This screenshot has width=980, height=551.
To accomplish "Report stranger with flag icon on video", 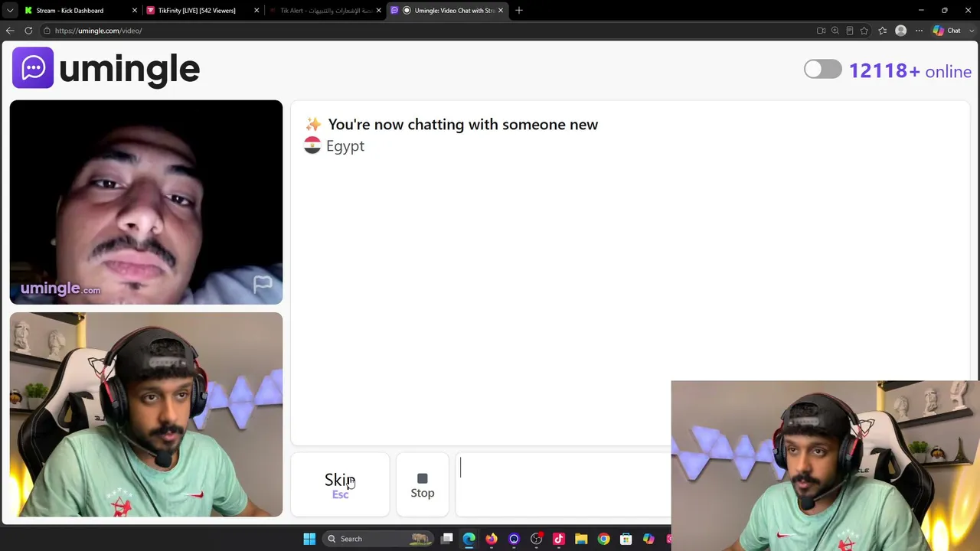I will 263,285.
